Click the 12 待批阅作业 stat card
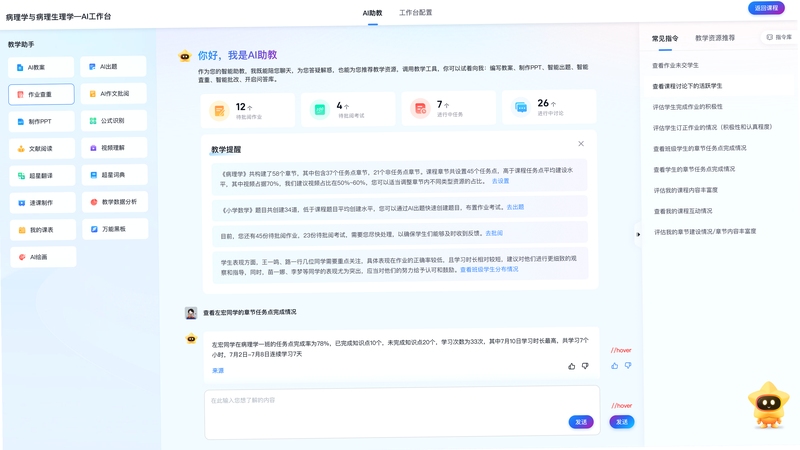Image resolution: width=800 pixels, height=450 pixels. pyautogui.click(x=248, y=110)
